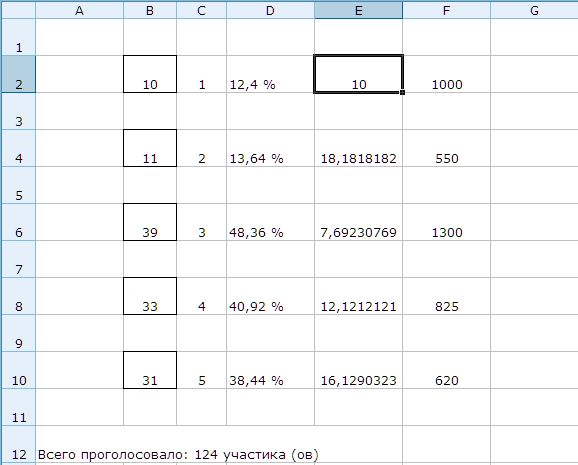The image size is (578, 465).
Task: Click cell containing 7,69230769
Action: [x=358, y=222]
